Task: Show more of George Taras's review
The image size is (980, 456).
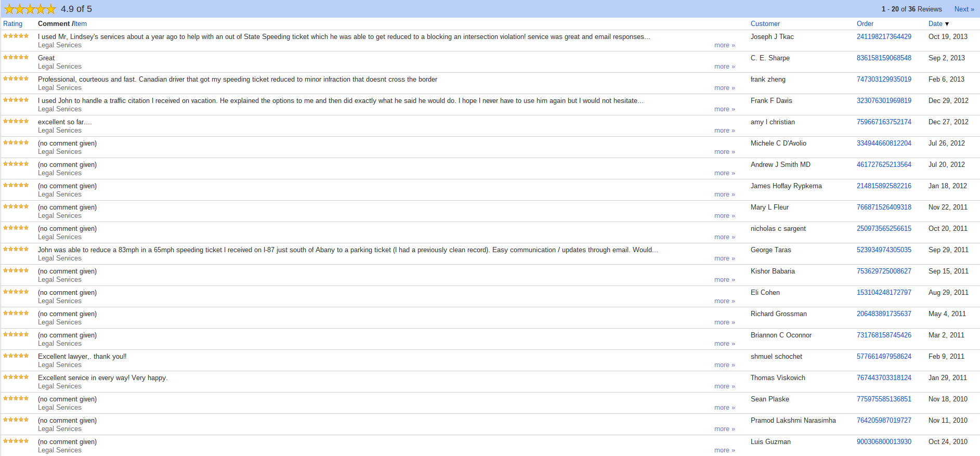Action: click(724, 258)
